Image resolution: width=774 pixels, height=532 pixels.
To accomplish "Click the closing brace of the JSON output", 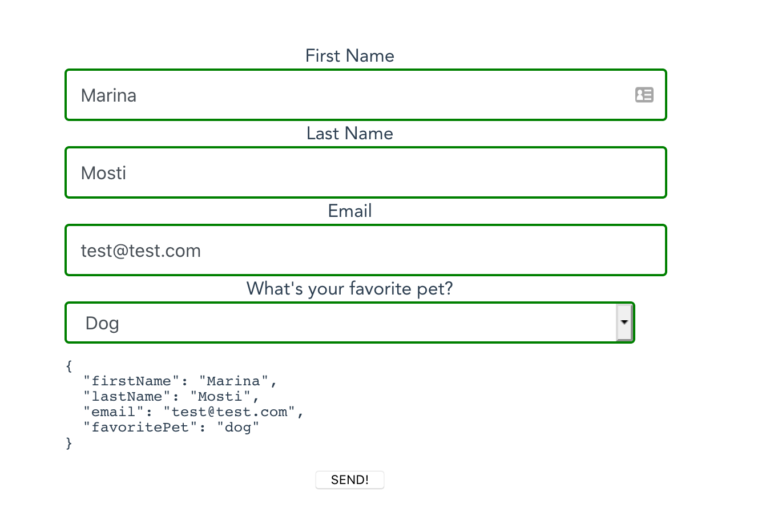I will (69, 443).
